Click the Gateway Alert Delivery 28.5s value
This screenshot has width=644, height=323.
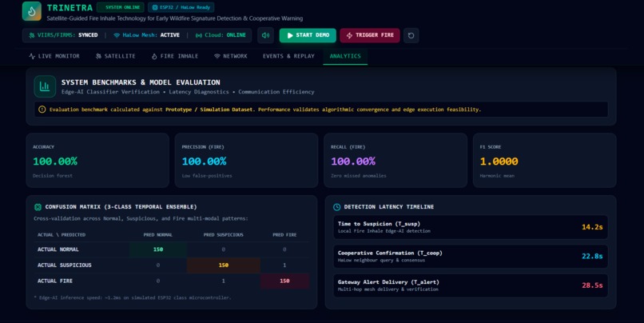(x=592, y=285)
